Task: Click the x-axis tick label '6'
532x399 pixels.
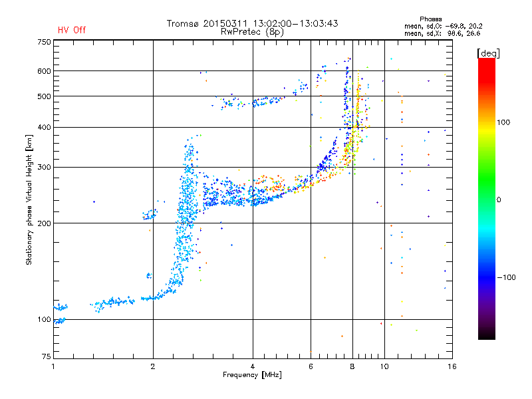Action: 311,366
